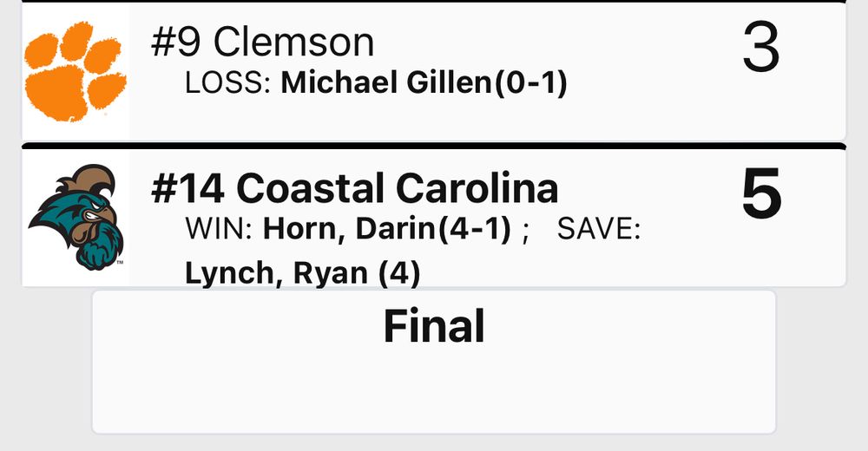Select the Clemson score row card
Screen dimensions: 868x451
click(434, 71)
